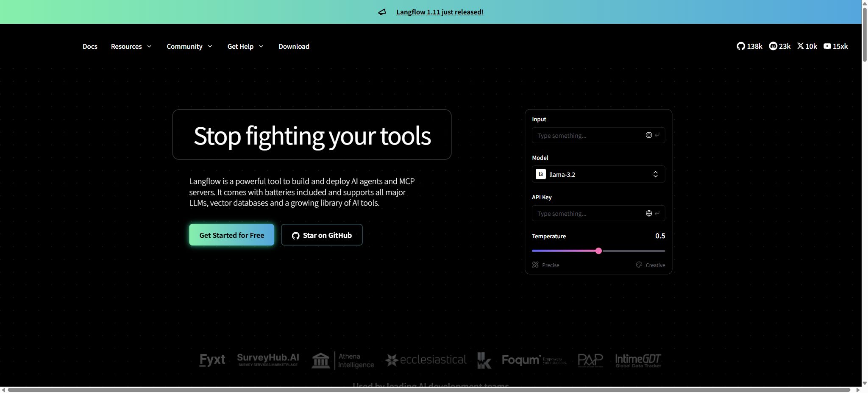Click the llama-3.2 model logo icon
Screen dimensions: 868x393
tap(541, 174)
